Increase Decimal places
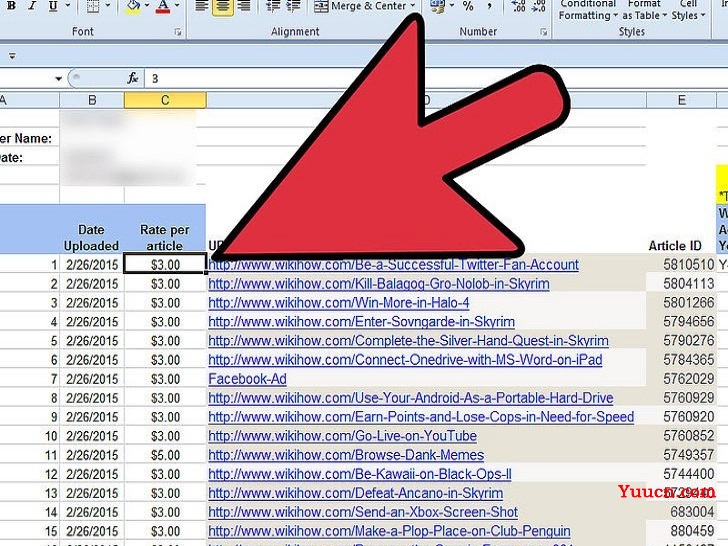The width and height of the screenshot is (728, 546). tap(518, 6)
